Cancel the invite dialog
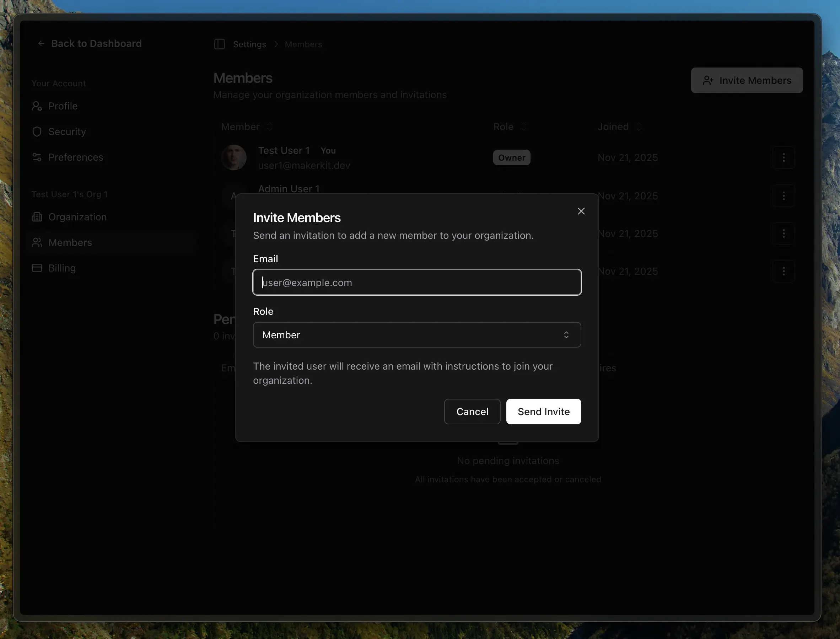The image size is (840, 639). 472,412
